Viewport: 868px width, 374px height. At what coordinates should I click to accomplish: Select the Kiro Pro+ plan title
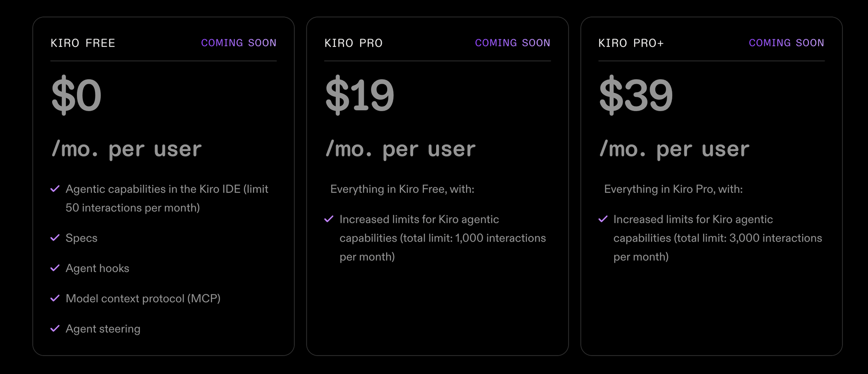(x=631, y=43)
